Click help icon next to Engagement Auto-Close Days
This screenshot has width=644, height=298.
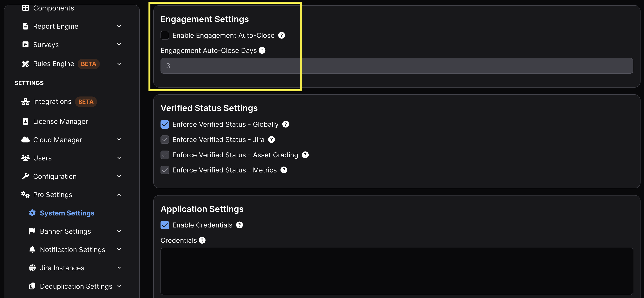tap(262, 50)
